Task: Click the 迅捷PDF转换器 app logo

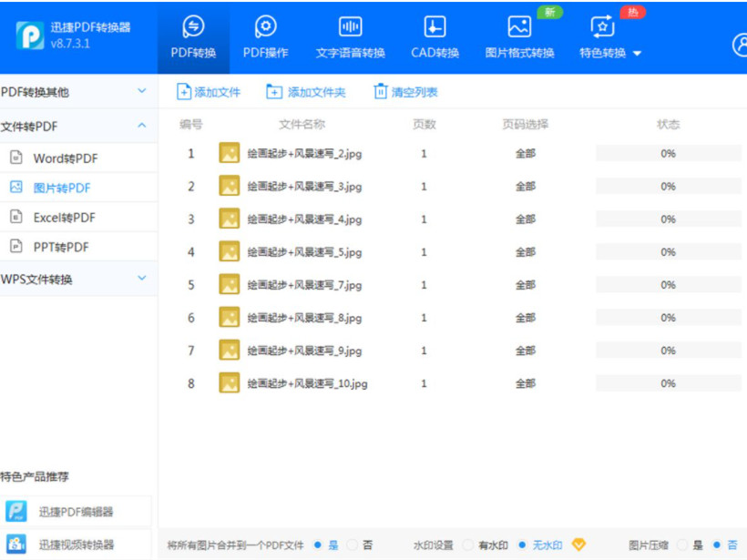Action: pos(29,35)
